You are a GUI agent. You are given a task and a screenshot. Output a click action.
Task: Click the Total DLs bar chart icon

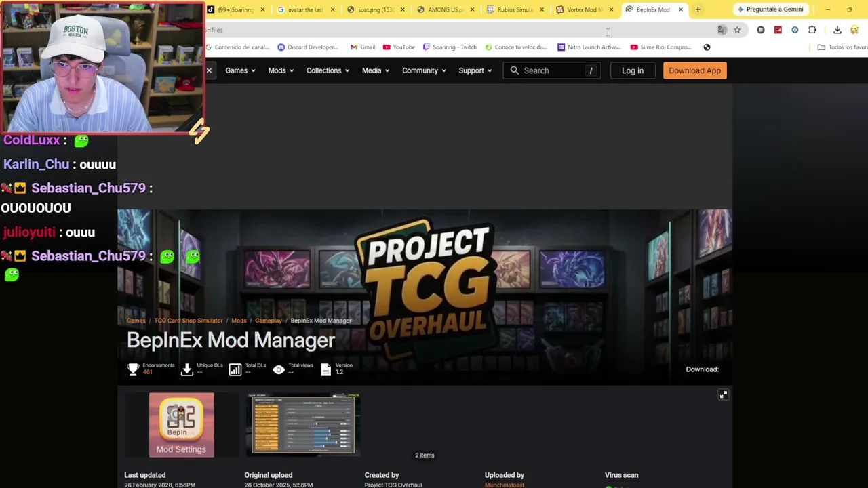(235, 369)
